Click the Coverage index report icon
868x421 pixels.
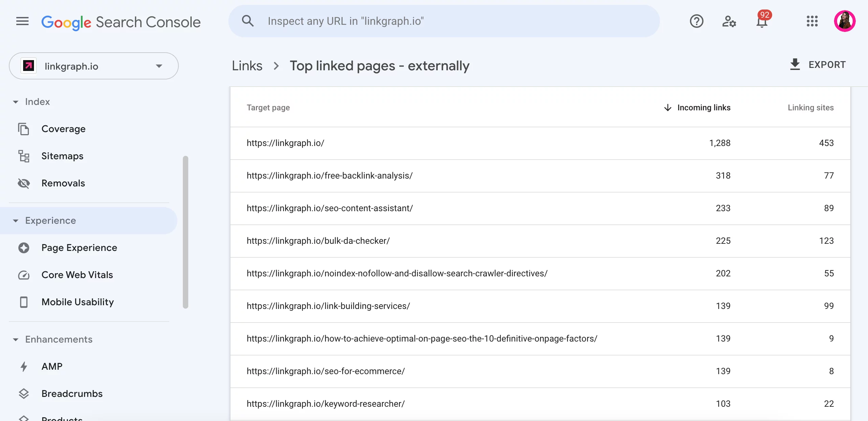tap(24, 128)
